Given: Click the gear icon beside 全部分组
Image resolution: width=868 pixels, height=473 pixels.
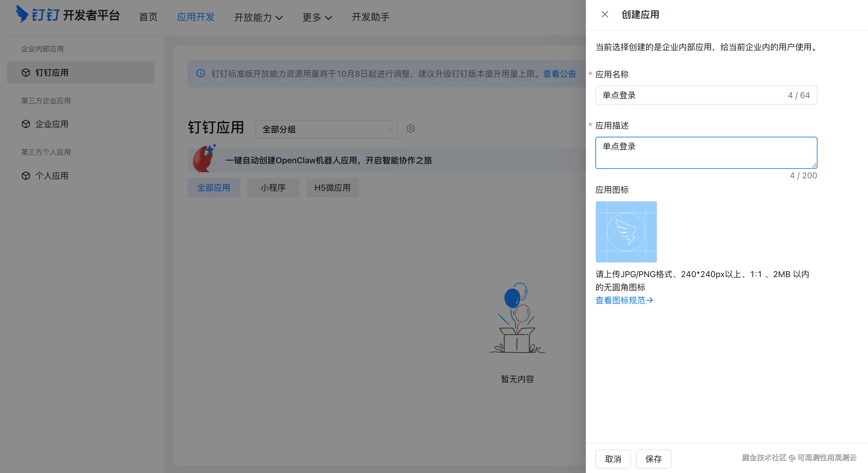Looking at the screenshot, I should (x=411, y=128).
